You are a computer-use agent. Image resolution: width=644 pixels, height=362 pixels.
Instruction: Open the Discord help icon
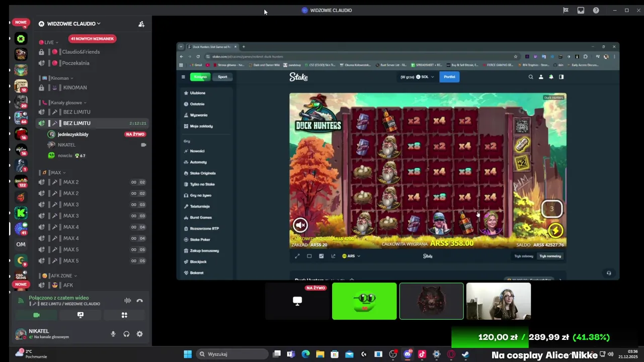tap(596, 10)
